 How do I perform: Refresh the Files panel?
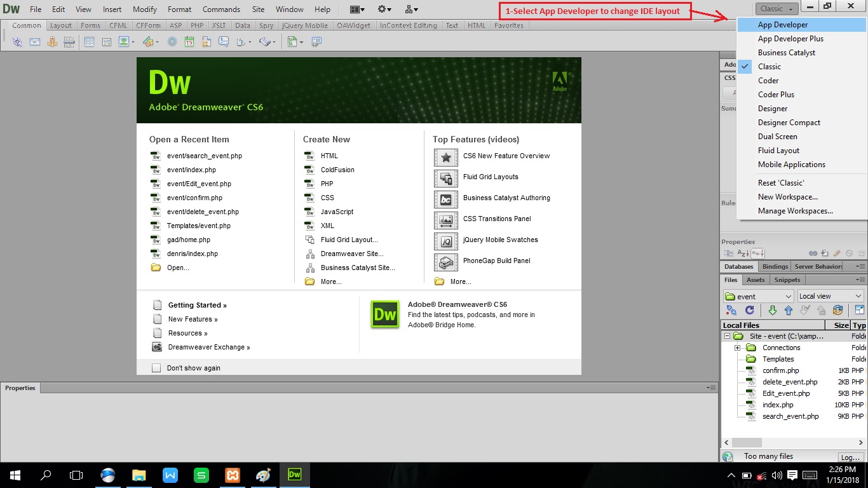pos(750,310)
